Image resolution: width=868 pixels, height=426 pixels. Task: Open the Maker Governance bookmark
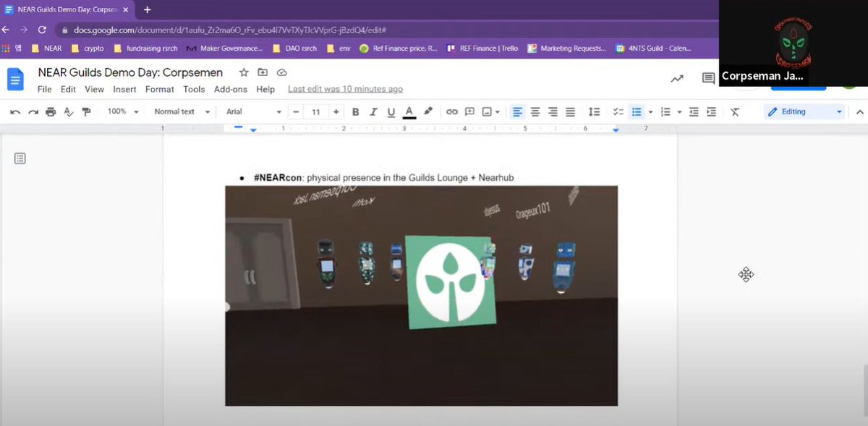[x=224, y=48]
